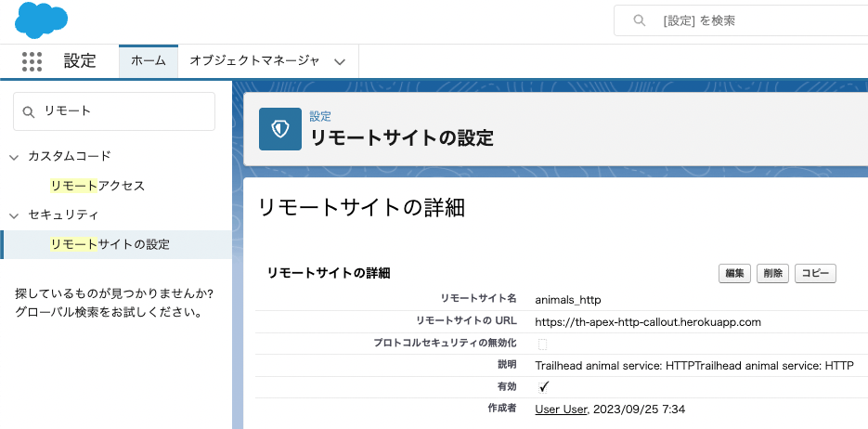The image size is (868, 429).
Task: Click the リモートサイトの URL field label
Action: coord(466,321)
